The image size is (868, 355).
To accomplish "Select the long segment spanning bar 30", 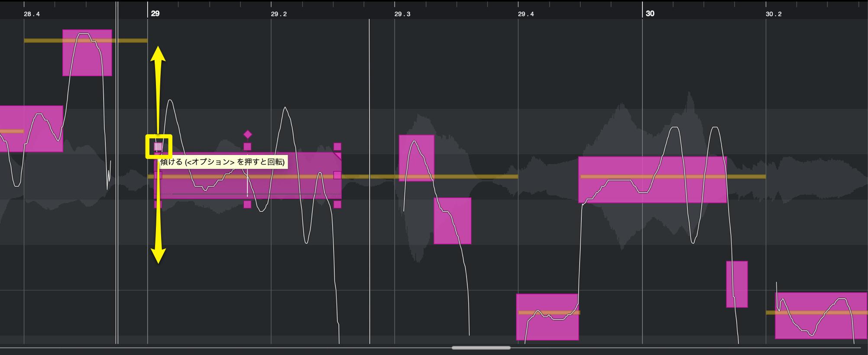I will (653, 180).
